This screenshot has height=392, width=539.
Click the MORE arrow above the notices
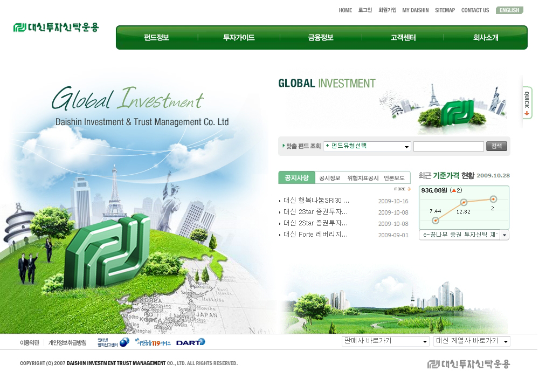pyautogui.click(x=403, y=189)
